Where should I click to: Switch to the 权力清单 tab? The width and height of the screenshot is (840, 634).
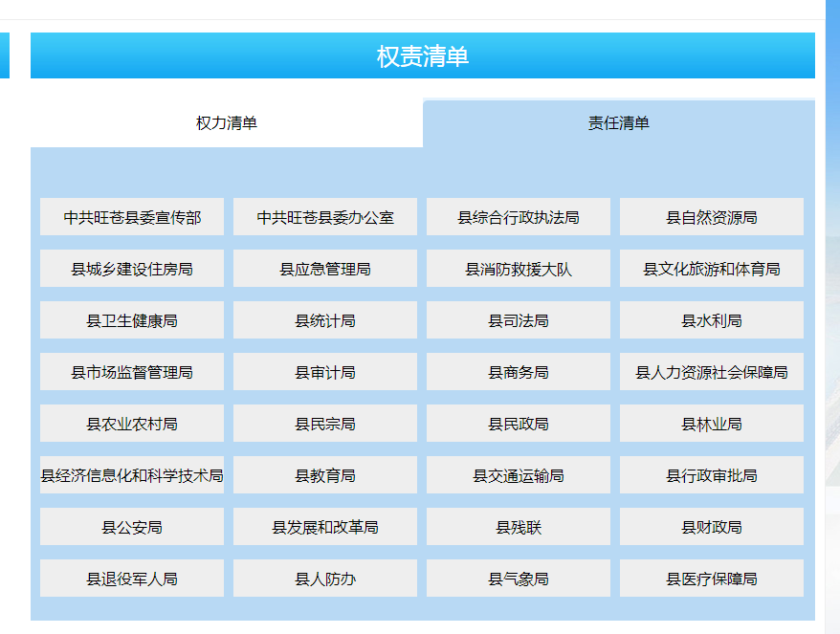tap(227, 123)
